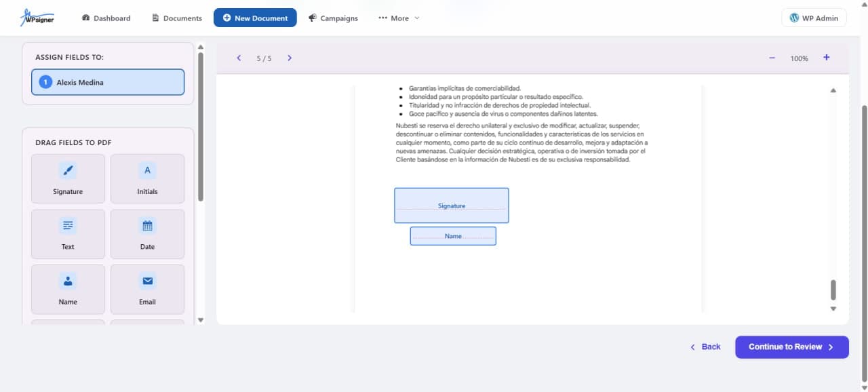Click the Continue to Review button

click(791, 347)
